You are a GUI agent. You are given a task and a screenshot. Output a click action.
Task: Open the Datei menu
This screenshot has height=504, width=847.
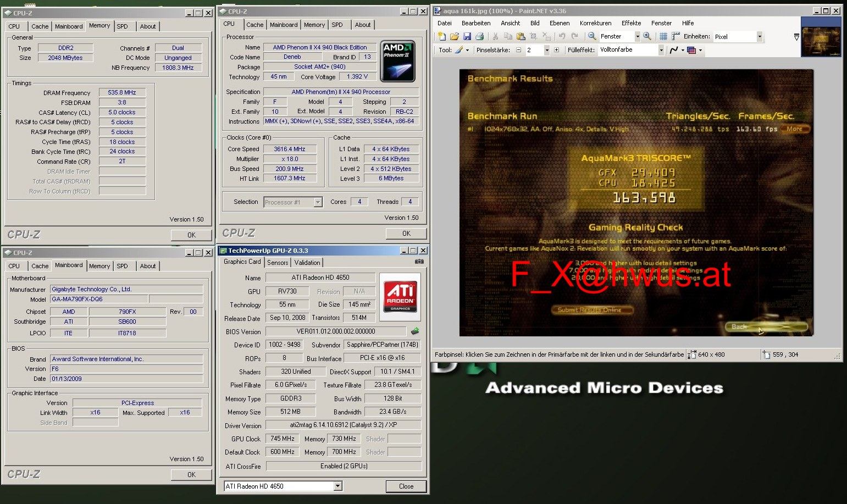coord(445,23)
